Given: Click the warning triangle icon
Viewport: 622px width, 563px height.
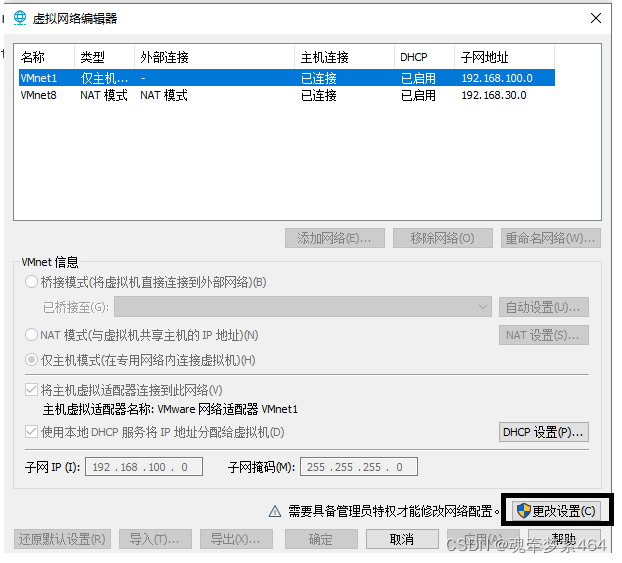Looking at the screenshot, I should pos(275,511).
